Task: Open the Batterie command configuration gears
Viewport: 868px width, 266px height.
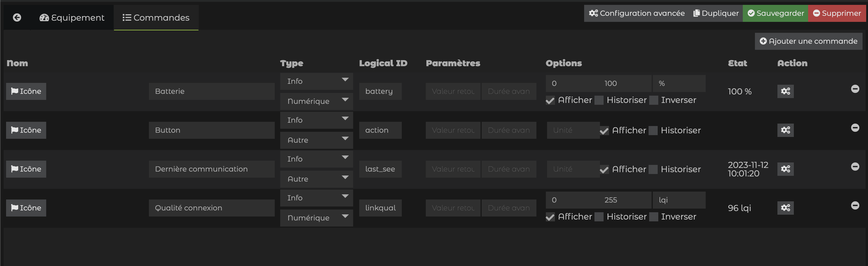Action: [785, 91]
